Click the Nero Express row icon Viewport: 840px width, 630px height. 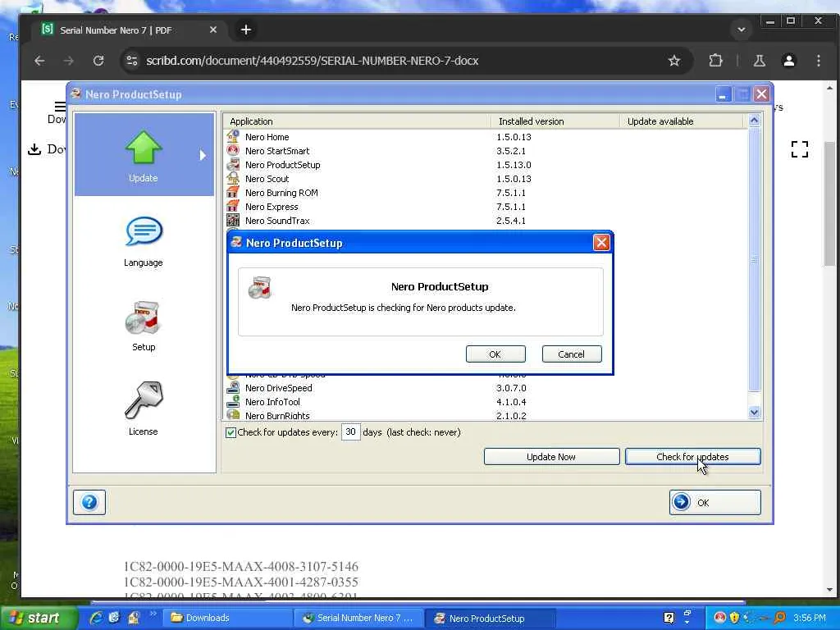(233, 206)
